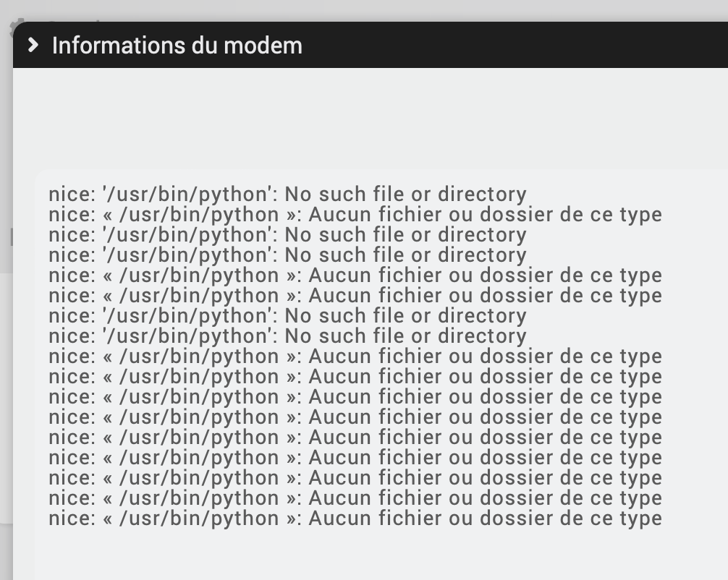Click the eleventh 'Aucun fichier ou dossier' line
This screenshot has height=580, width=728.
tap(355, 498)
